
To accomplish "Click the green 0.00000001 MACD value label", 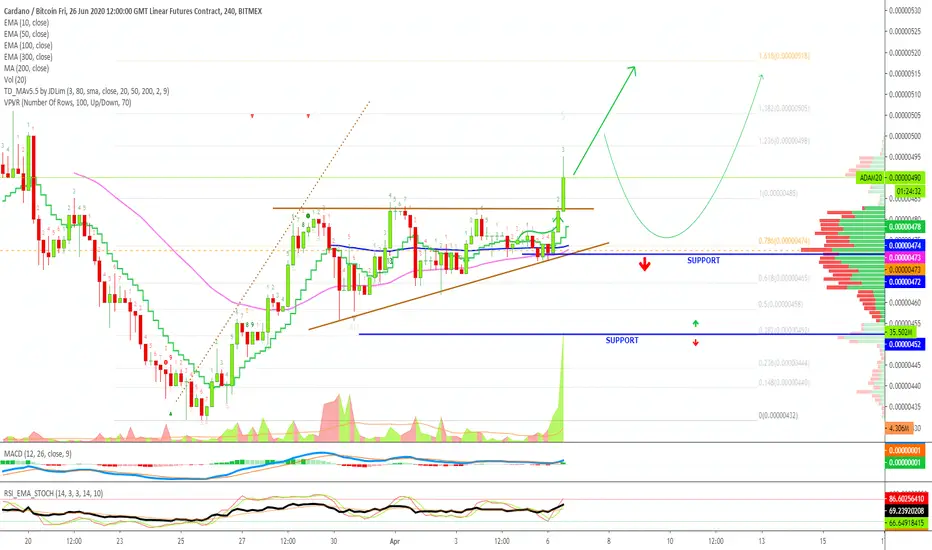I will pos(905,462).
